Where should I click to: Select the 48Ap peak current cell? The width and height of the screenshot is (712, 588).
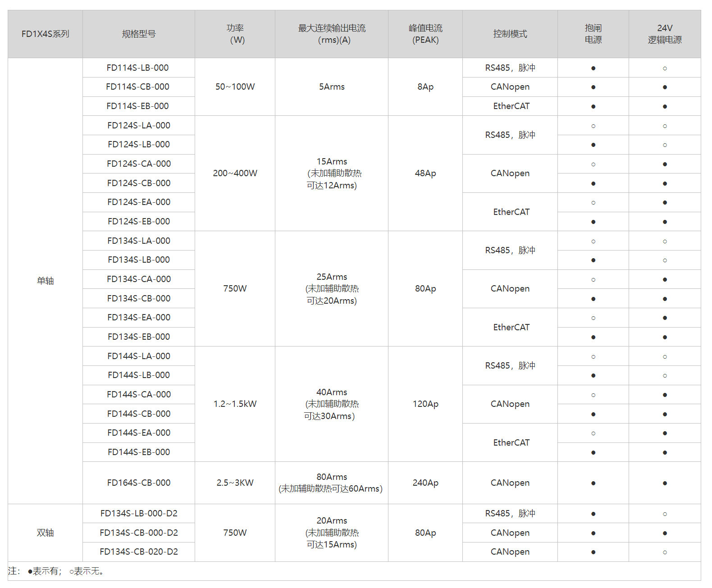pyautogui.click(x=425, y=173)
